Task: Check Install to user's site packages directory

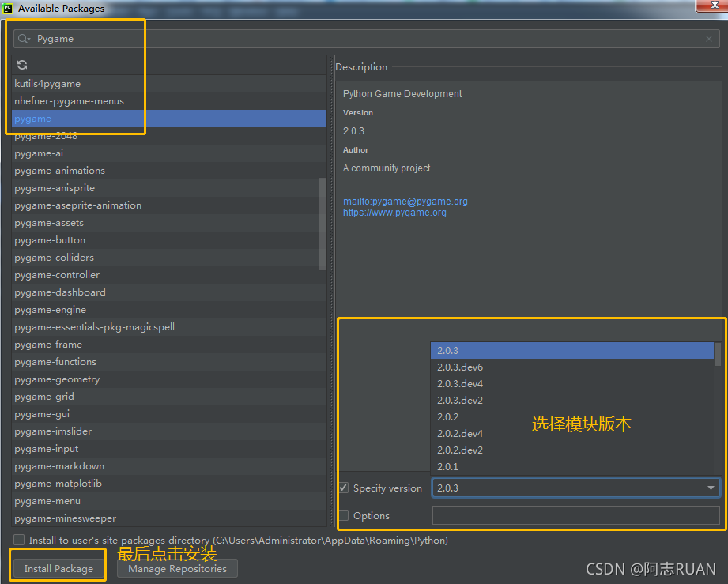Action: point(19,540)
